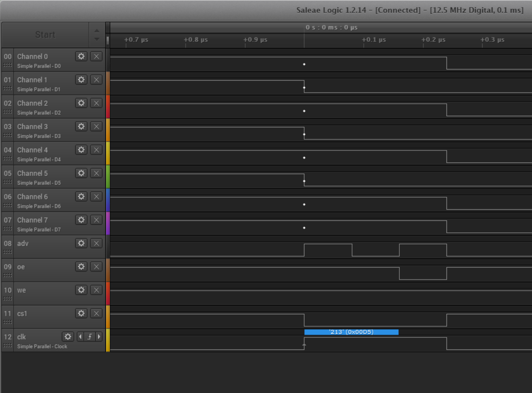Select the oe channel label

[21, 267]
